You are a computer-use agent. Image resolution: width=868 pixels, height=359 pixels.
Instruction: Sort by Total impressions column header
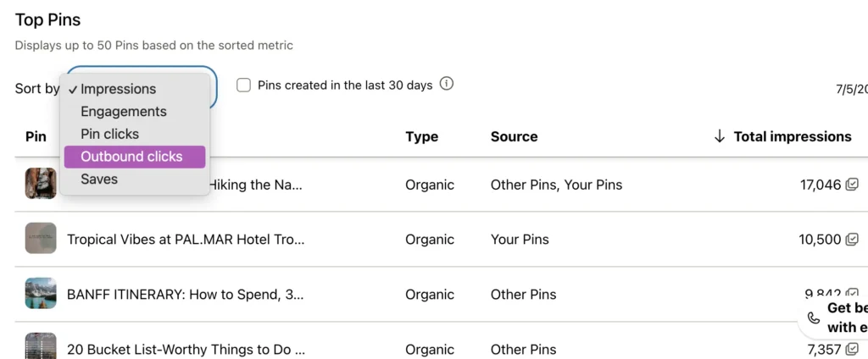click(x=793, y=136)
